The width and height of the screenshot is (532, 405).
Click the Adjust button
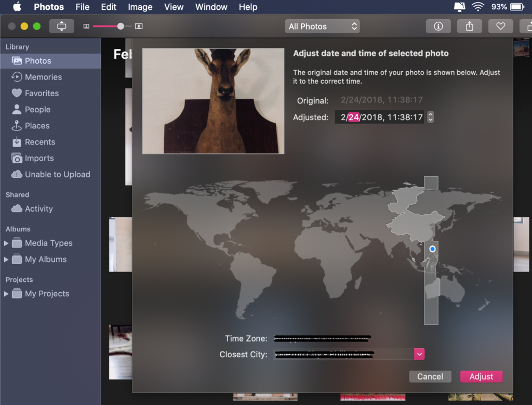[x=481, y=376]
